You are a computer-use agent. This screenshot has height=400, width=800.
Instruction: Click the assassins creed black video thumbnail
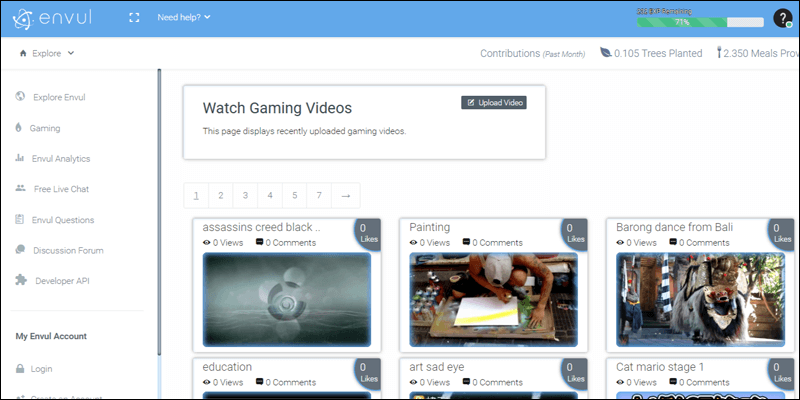pyautogui.click(x=287, y=299)
